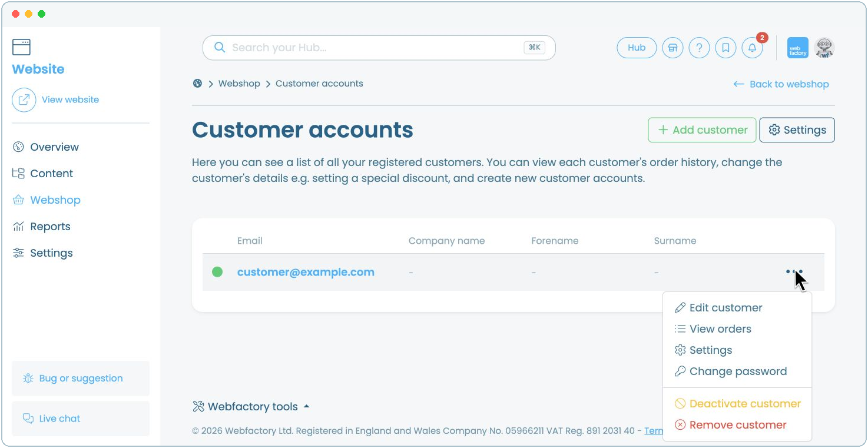Image resolution: width=868 pixels, height=448 pixels.
Task: Click the Add customer button
Action: [702, 130]
